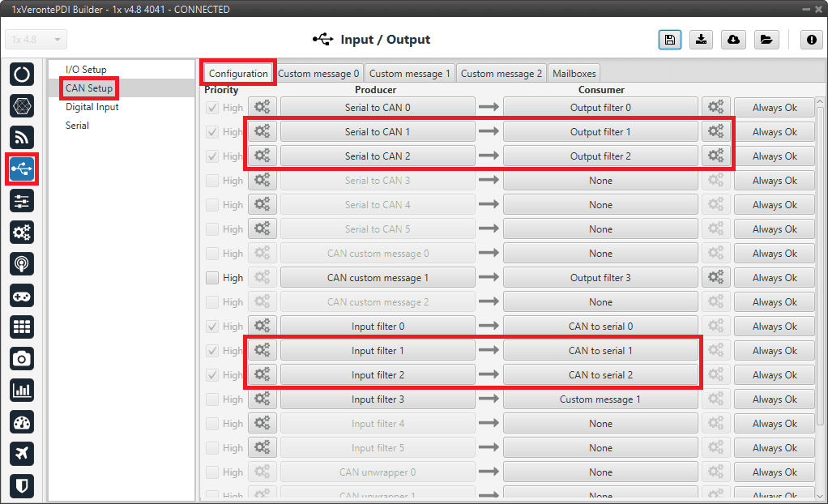Select Digital Input in the side list

[92, 107]
